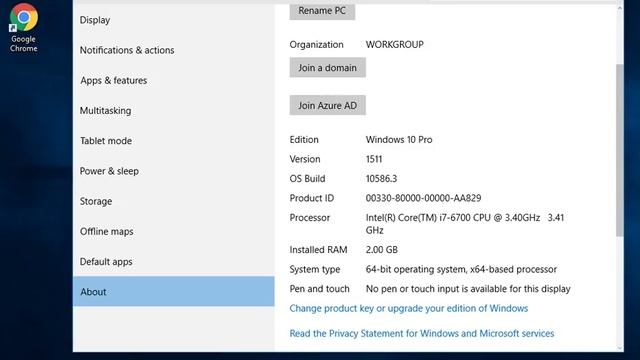The height and width of the screenshot is (360, 640).
Task: Click the 64-bit operating system text
Action: pyautogui.click(x=461, y=269)
